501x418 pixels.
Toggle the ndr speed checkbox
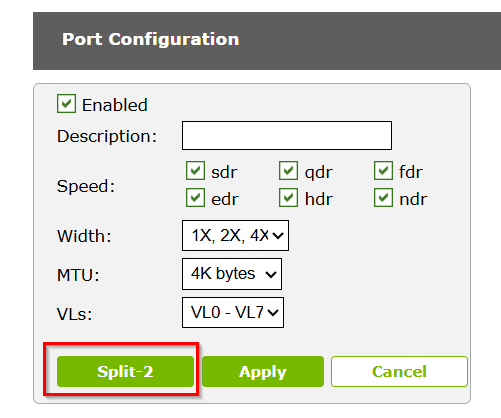383,198
